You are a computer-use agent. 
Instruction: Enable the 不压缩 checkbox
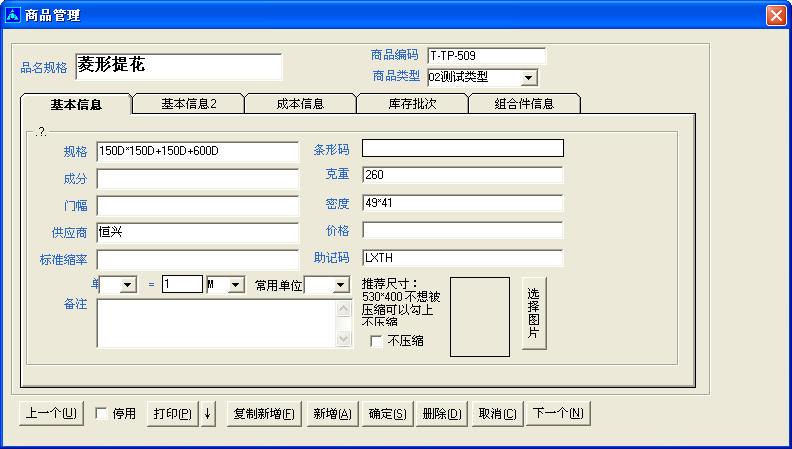376,341
